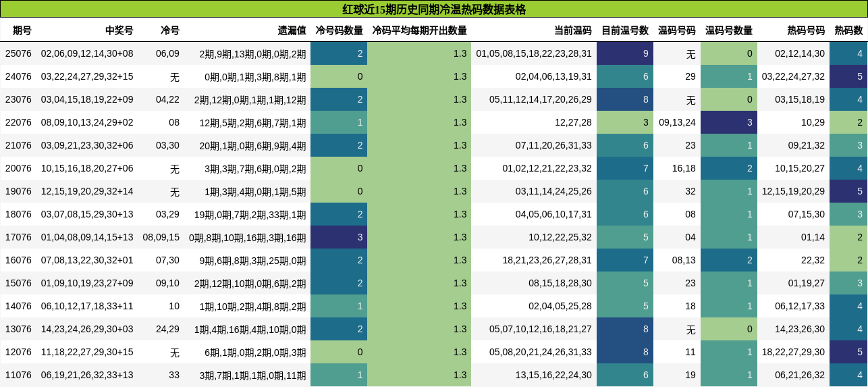Click warm number cell 09,13,24
The height and width of the screenshot is (387, 868).
click(x=677, y=122)
